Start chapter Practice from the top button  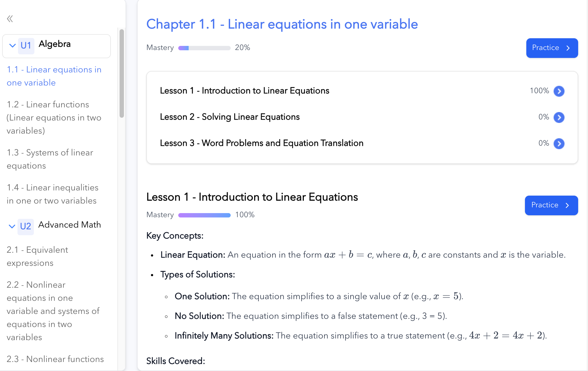coord(552,48)
